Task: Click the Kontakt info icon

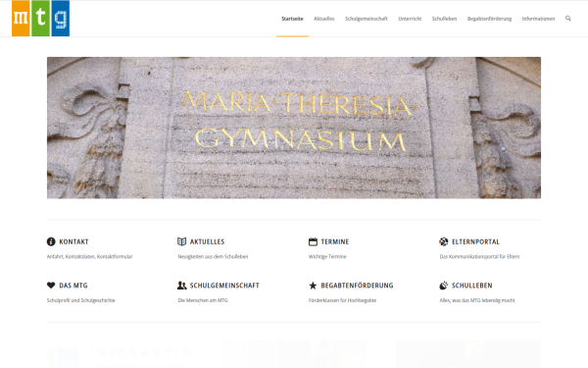Action: coord(51,241)
